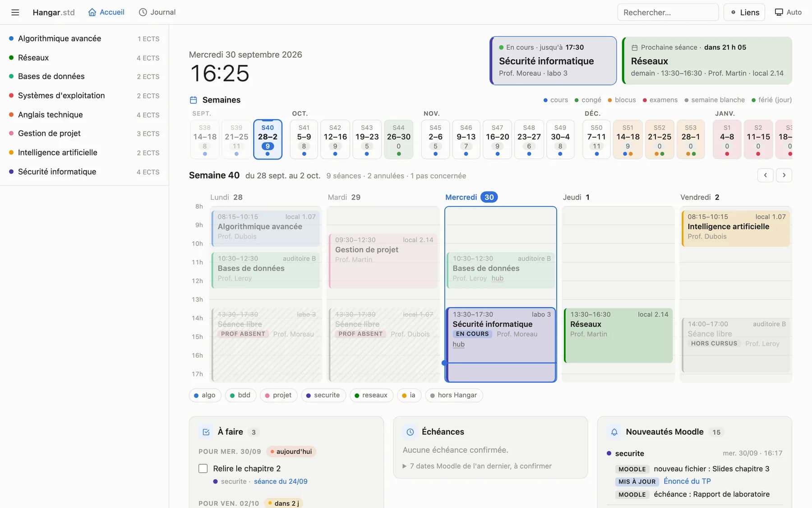Toggle the projet filter chip

(x=278, y=396)
